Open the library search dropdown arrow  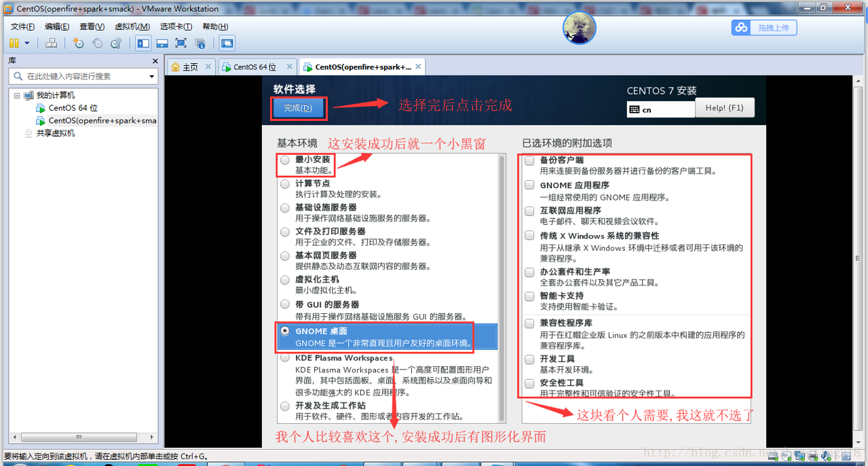[152, 77]
